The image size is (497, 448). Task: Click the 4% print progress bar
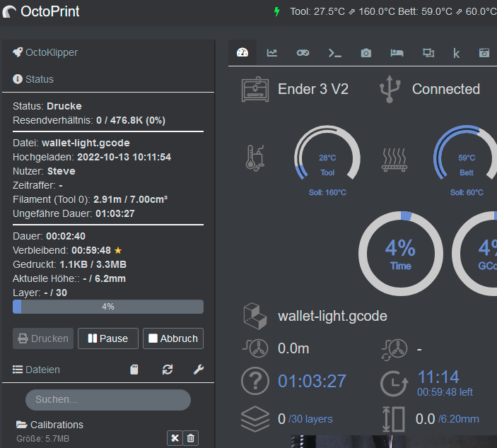pos(108,307)
